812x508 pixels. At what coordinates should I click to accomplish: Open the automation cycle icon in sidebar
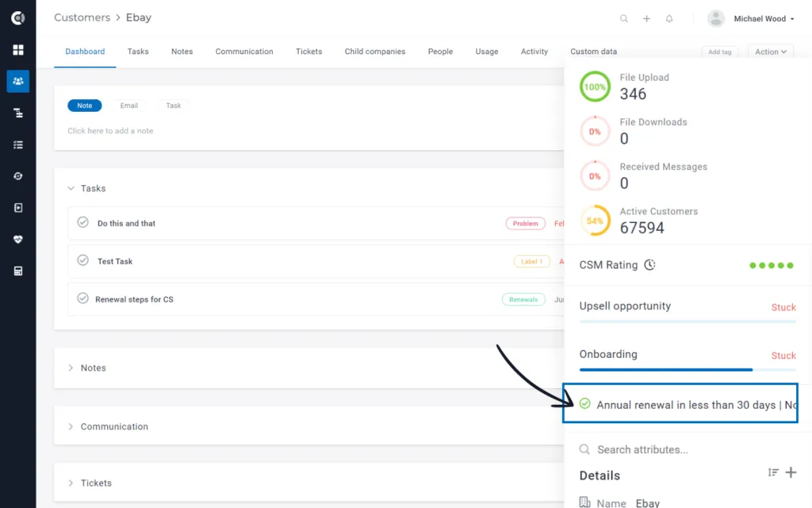click(x=18, y=176)
